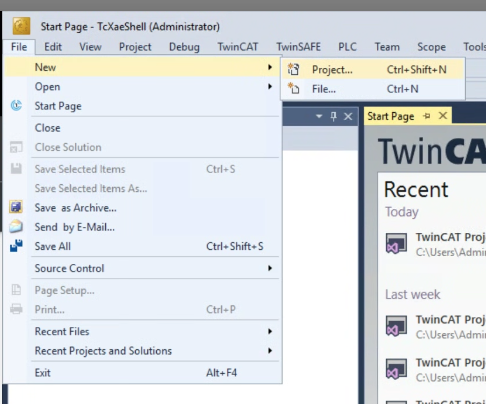Screen dimensions: 486x404
Task: Choose the Open menu entry
Action: coord(143,87)
